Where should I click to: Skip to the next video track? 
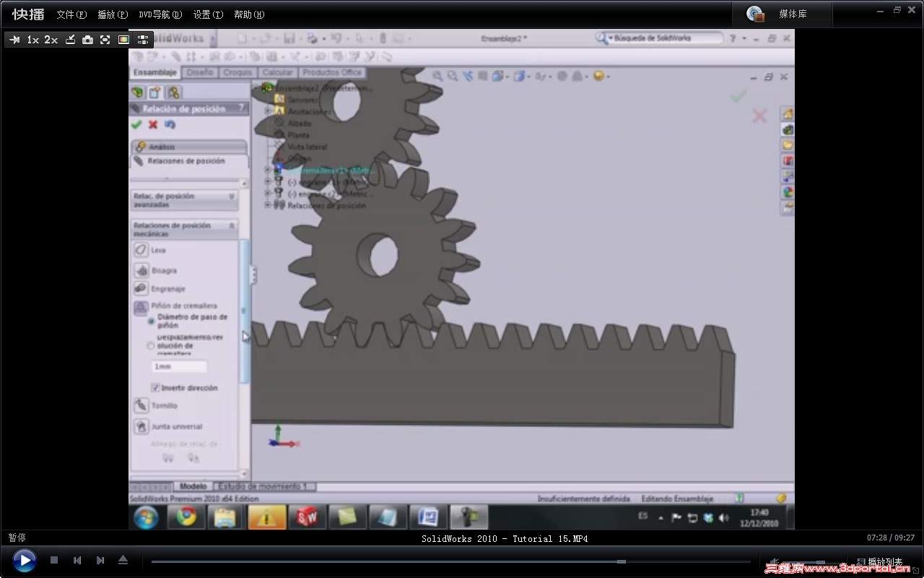click(100, 560)
